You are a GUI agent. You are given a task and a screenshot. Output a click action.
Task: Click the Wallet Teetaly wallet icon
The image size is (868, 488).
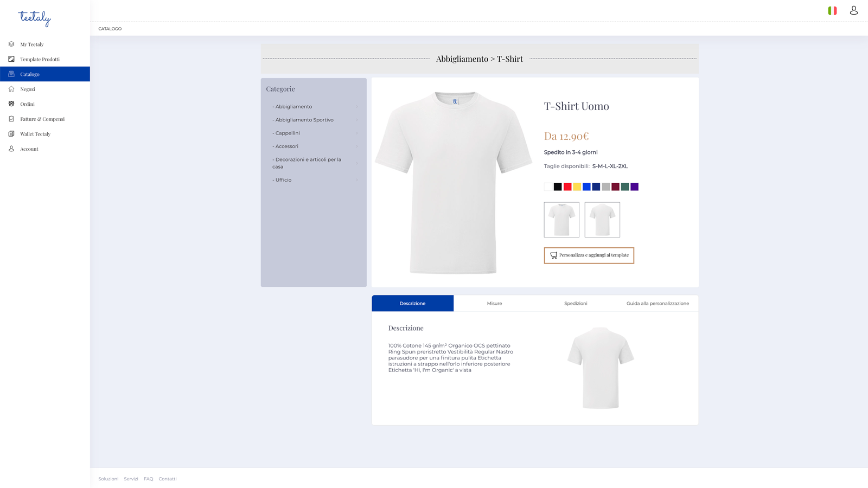click(11, 134)
